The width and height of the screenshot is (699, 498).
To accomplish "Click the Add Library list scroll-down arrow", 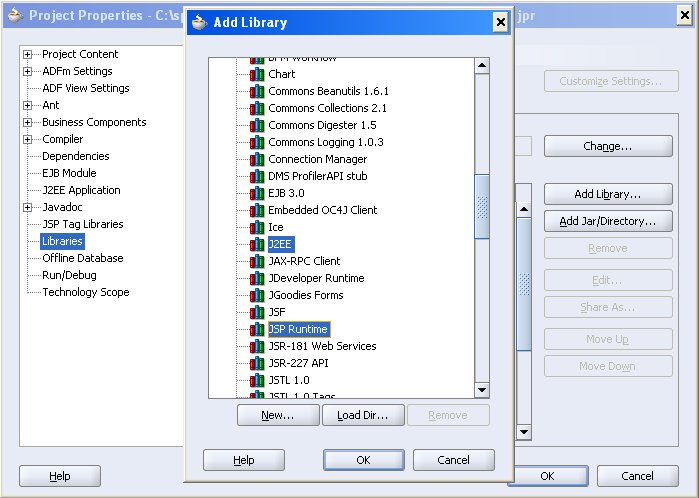I will click(x=482, y=390).
